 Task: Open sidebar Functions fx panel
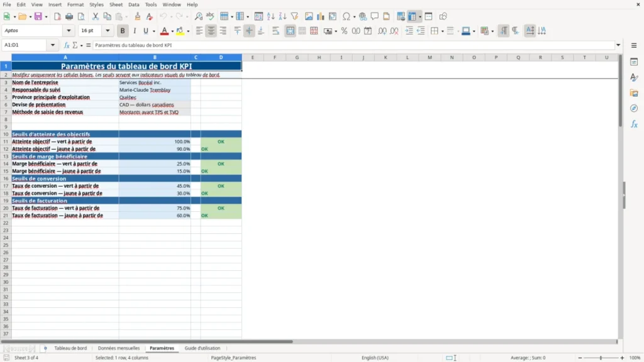pyautogui.click(x=634, y=124)
